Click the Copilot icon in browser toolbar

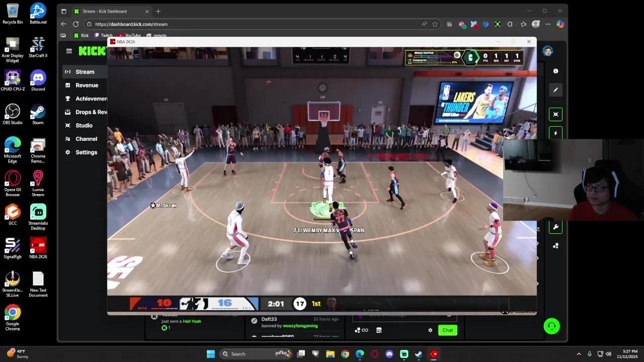560,24
